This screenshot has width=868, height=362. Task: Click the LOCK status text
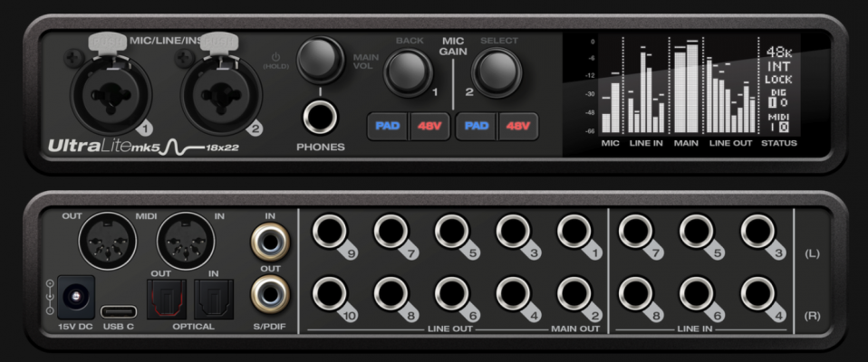[x=779, y=80]
